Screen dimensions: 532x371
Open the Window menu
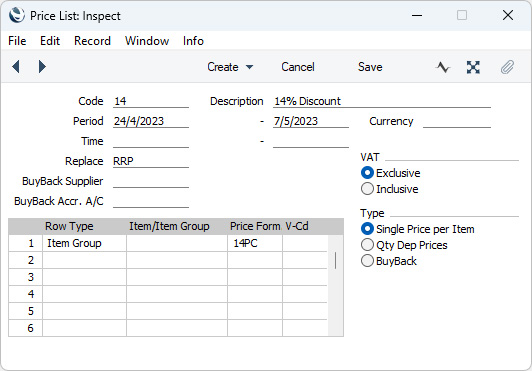click(x=147, y=41)
